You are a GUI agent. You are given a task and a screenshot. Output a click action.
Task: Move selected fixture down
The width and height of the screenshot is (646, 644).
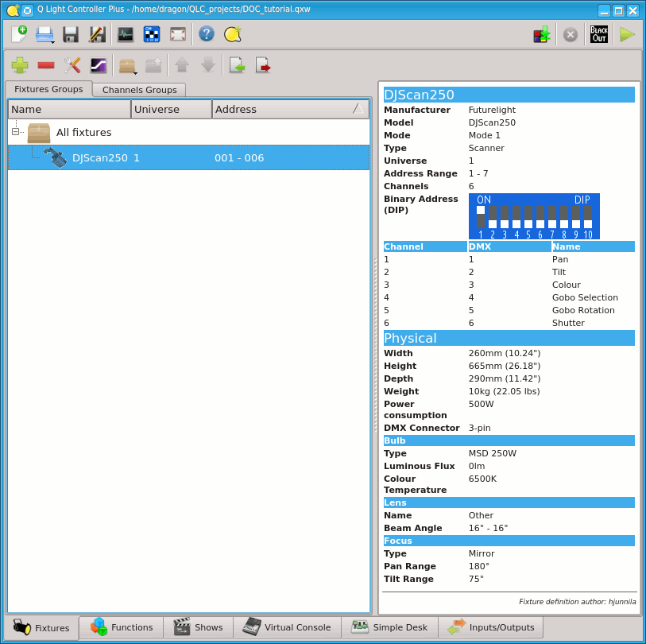tap(208, 65)
